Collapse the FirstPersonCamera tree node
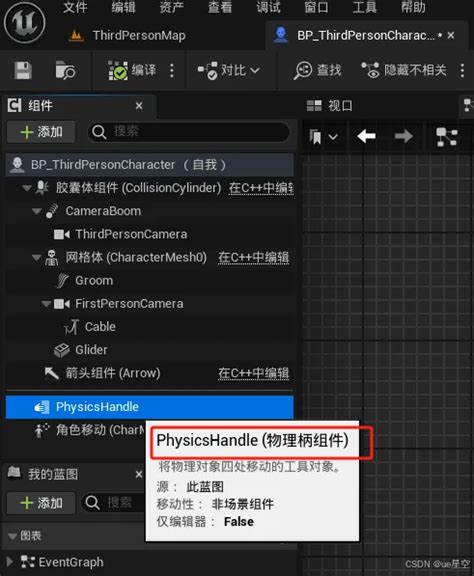Image resolution: width=474 pixels, height=576 pixels. [x=46, y=304]
